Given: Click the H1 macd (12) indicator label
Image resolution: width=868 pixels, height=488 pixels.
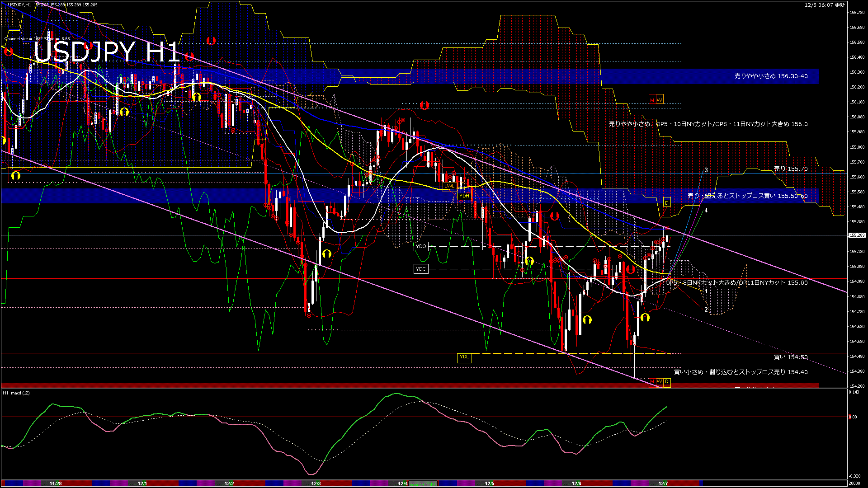Looking at the screenshot, I should coord(17,393).
